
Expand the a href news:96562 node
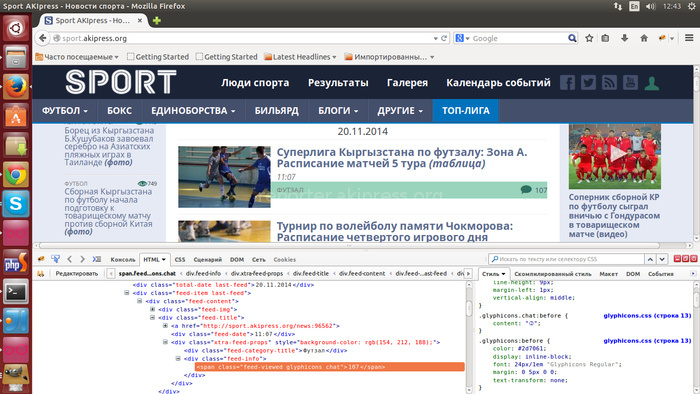165,326
